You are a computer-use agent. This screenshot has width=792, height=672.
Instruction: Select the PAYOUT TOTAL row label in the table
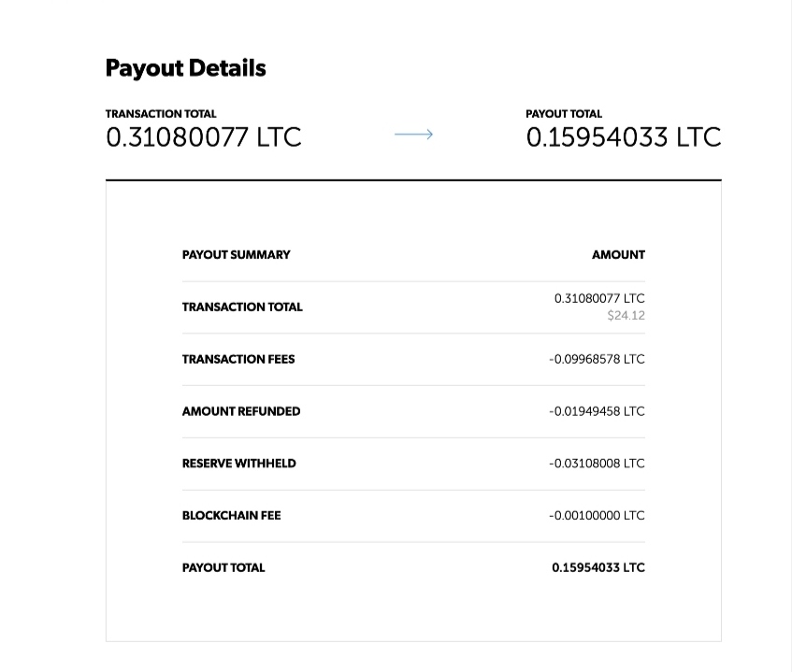click(223, 567)
